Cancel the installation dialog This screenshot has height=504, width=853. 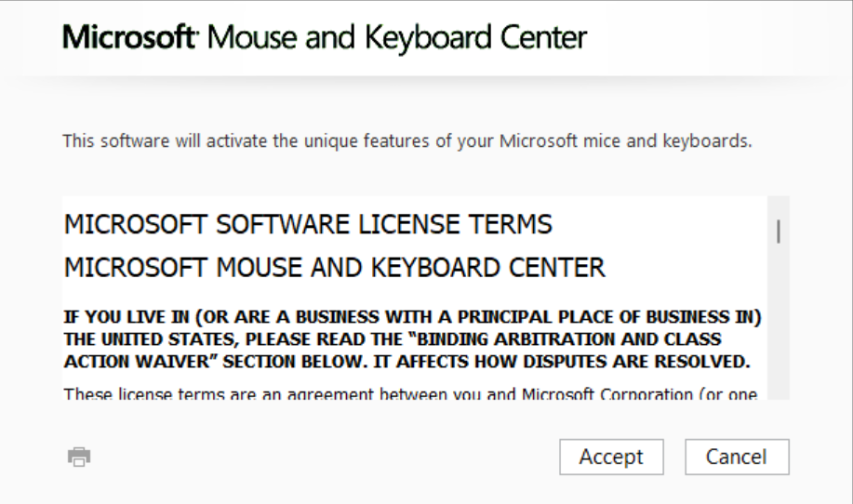click(737, 457)
